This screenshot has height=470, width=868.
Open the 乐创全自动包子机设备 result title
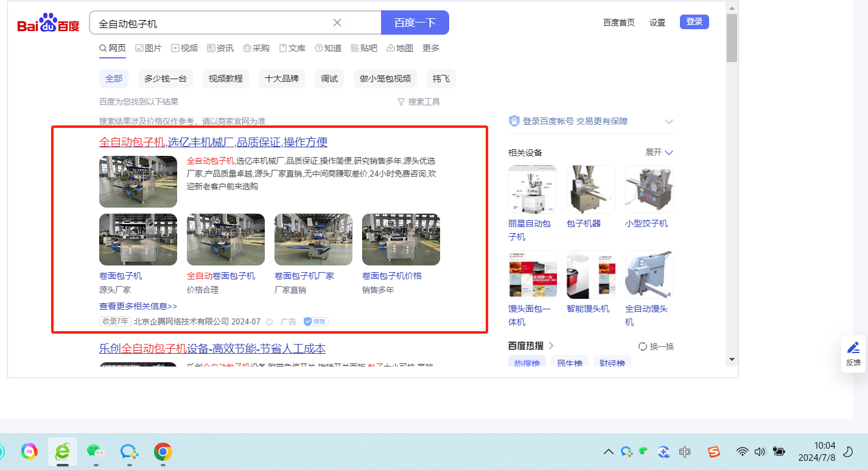(212, 348)
